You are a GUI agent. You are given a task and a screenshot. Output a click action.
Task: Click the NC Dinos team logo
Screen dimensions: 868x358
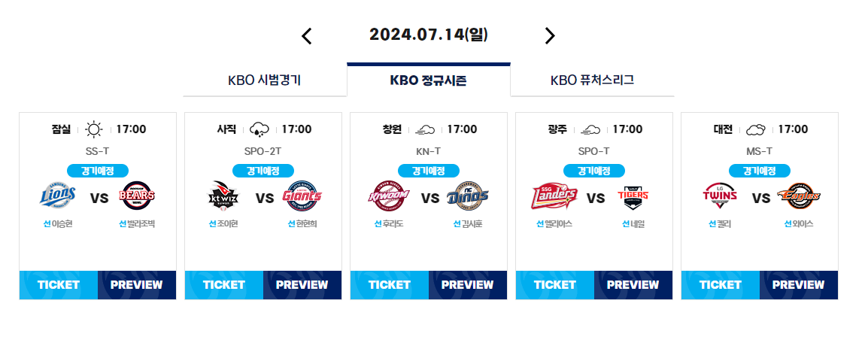click(468, 196)
